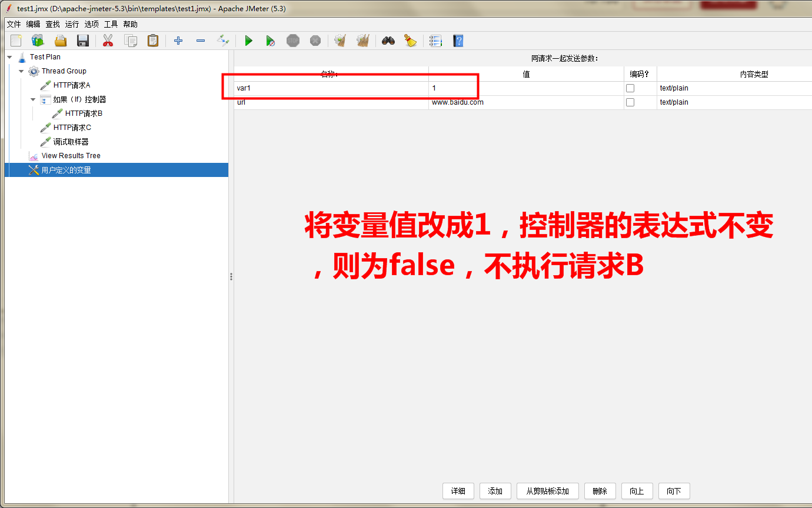The width and height of the screenshot is (812, 508).
Task: Collapse the Test Plan tree node
Action: (8, 56)
